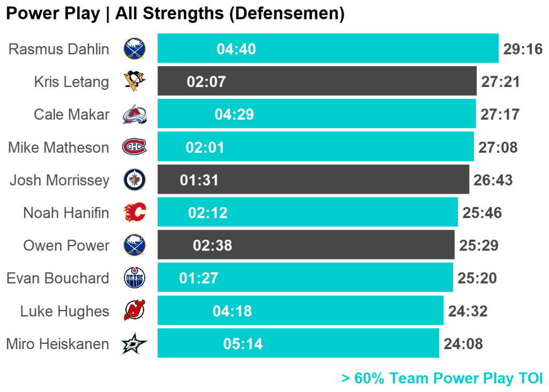Click the Luke Hughes player name
The image size is (549, 392).
pyautogui.click(x=64, y=311)
